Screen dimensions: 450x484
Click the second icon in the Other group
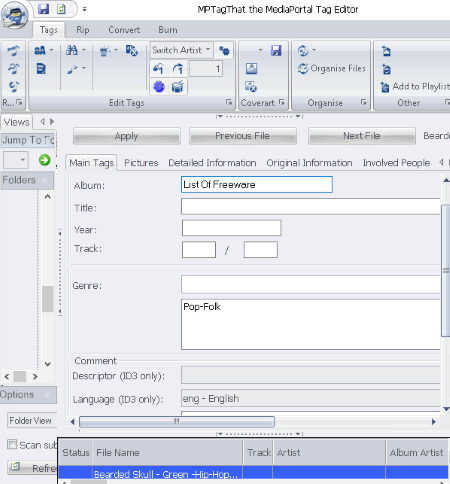pos(386,69)
